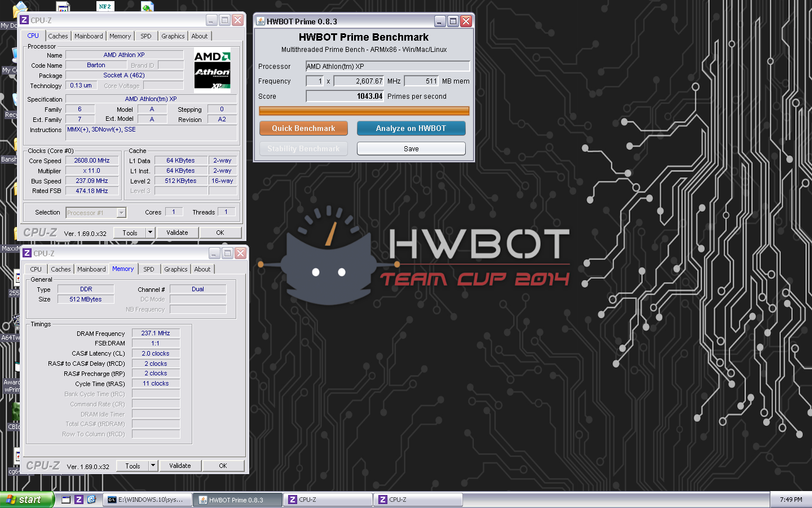812x508 pixels.
Task: Click the Z icon in top CPU-Z title bar
Action: click(24, 20)
